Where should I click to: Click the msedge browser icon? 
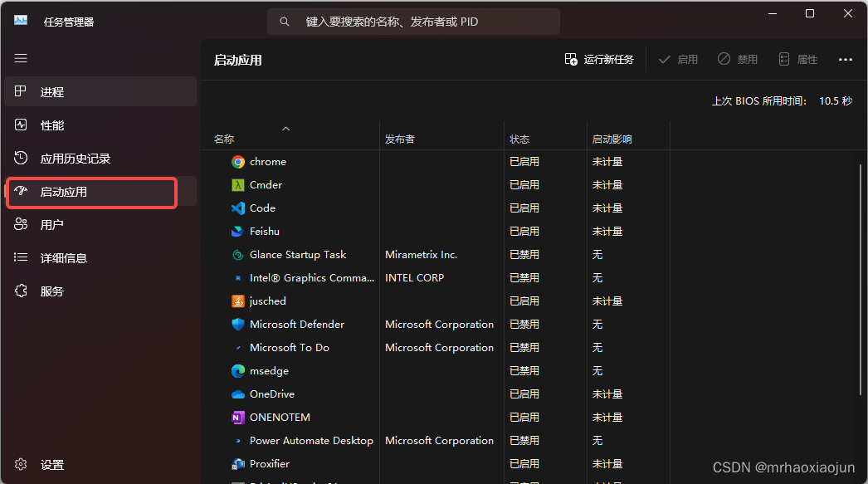(x=238, y=371)
